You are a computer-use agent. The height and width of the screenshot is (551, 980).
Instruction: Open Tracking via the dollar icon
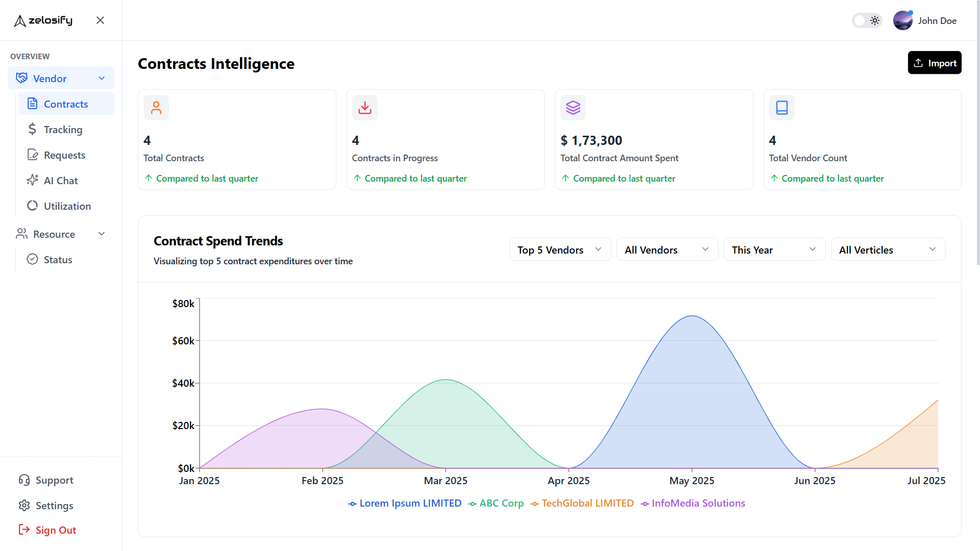point(32,129)
